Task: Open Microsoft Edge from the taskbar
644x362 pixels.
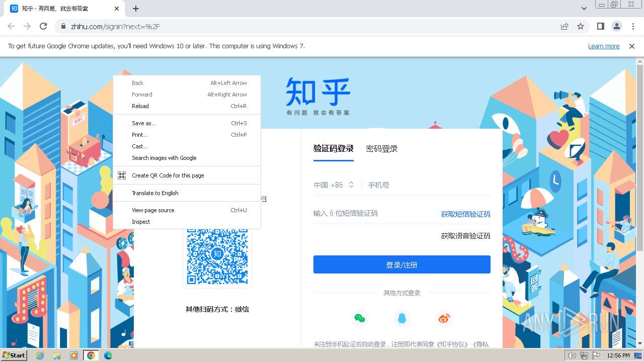Action: [x=108, y=355]
